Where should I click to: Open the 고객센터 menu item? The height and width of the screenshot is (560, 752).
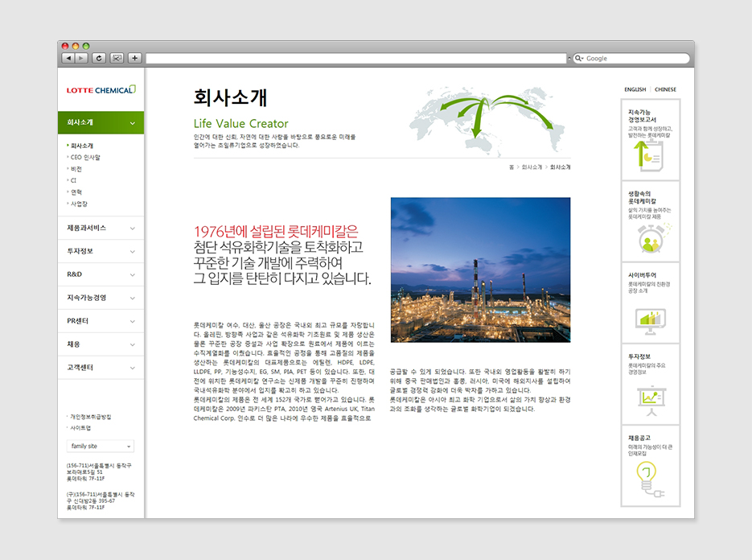point(101,368)
